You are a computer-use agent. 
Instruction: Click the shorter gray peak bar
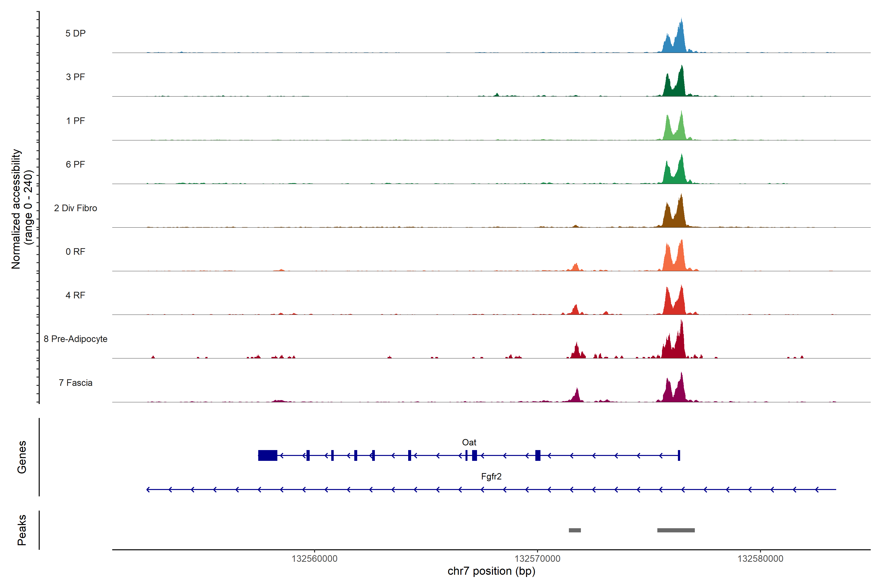tap(575, 530)
